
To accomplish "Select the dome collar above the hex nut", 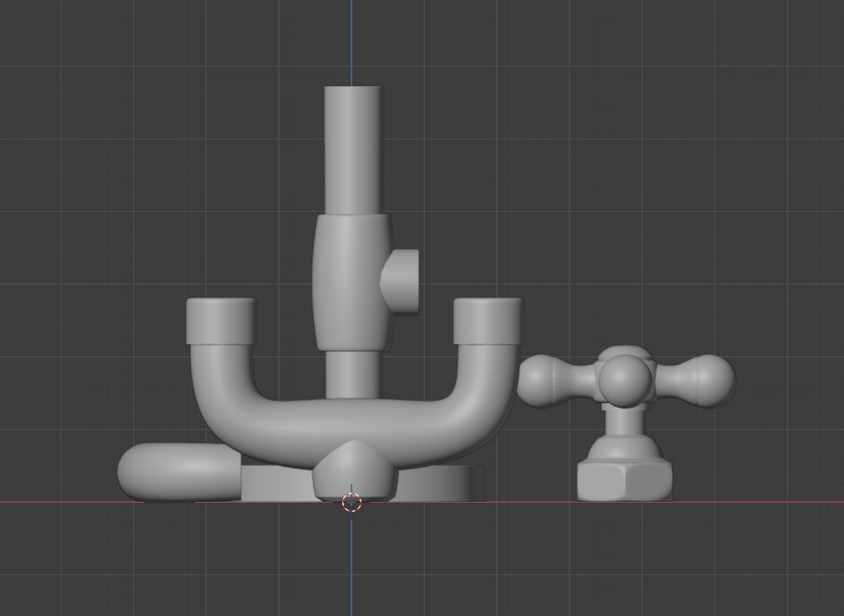I will [x=624, y=448].
